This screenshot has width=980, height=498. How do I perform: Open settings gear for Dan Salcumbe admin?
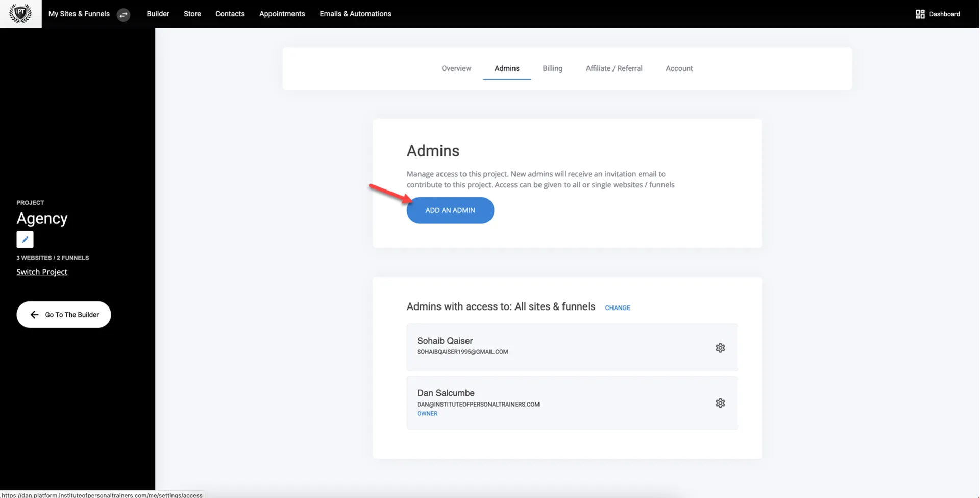pyautogui.click(x=720, y=402)
